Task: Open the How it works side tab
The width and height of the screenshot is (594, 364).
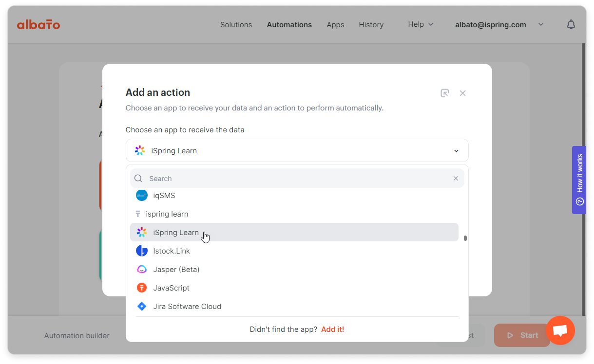Action: tap(579, 180)
